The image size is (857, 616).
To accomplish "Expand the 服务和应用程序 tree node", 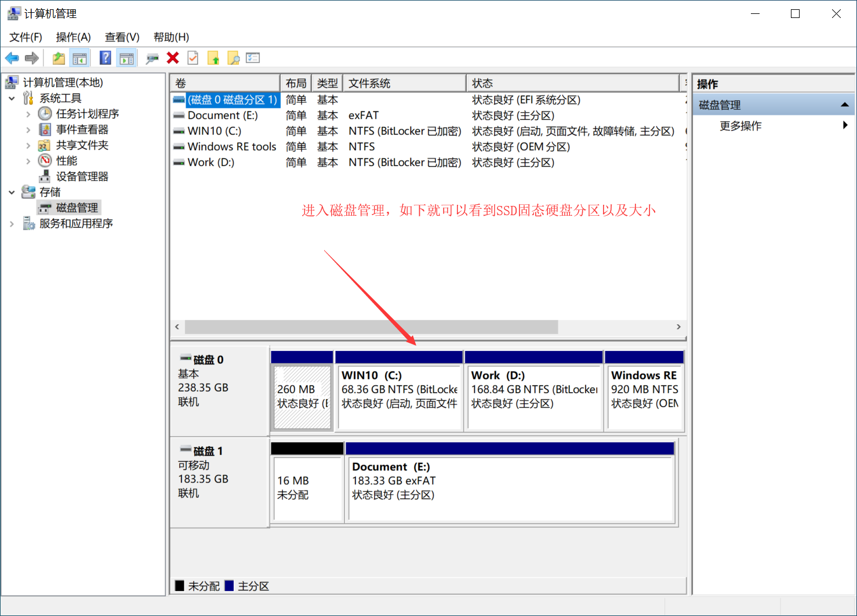I will (12, 224).
